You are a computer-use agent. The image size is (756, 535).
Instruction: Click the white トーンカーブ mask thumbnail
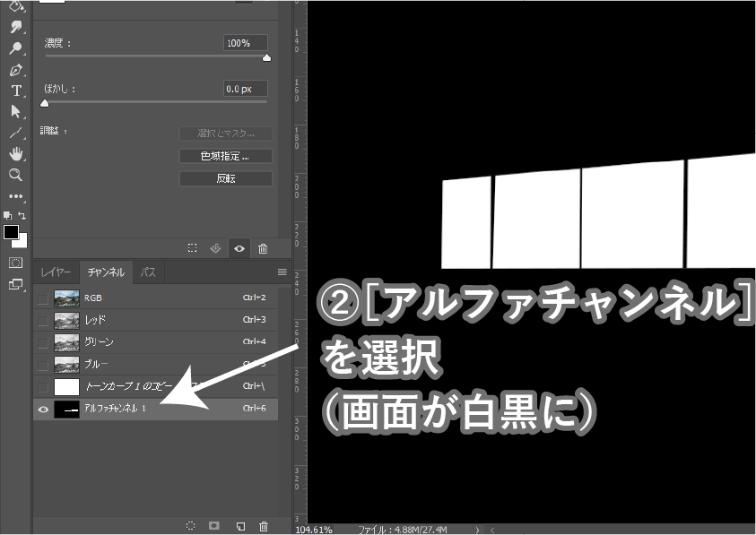coord(66,386)
